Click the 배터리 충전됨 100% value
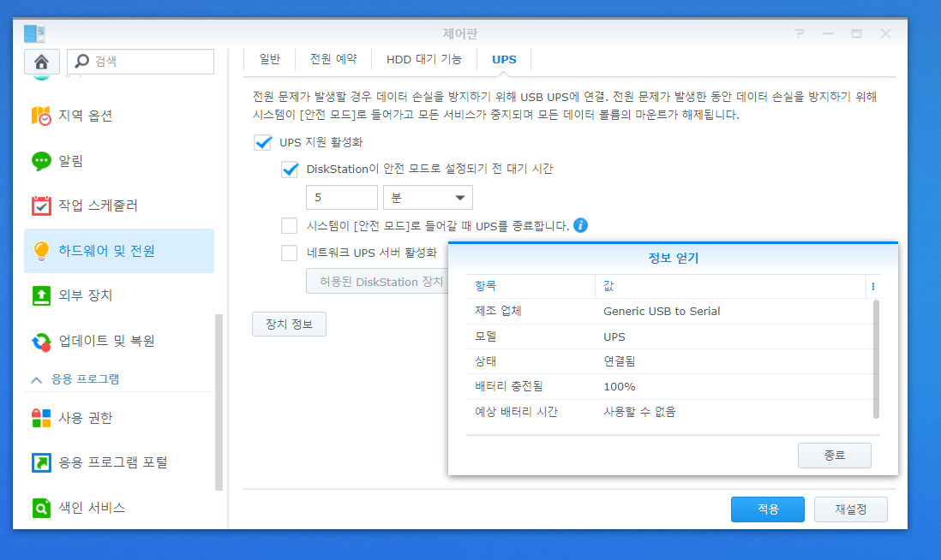941x560 pixels. click(620, 387)
